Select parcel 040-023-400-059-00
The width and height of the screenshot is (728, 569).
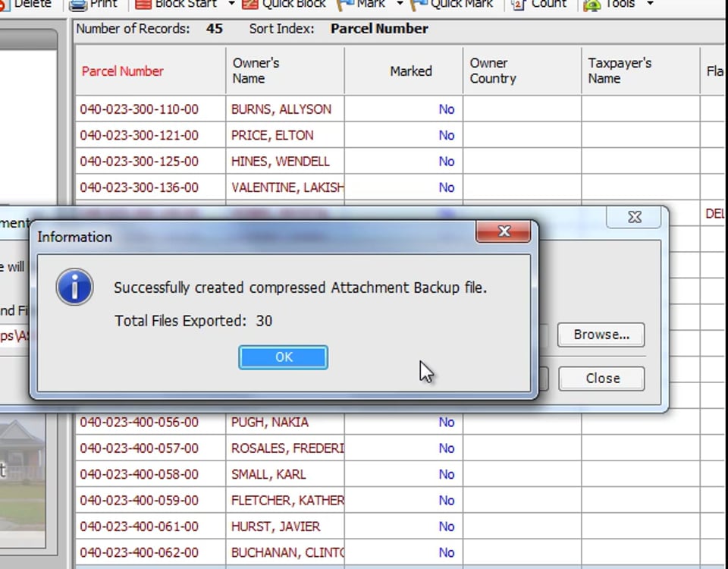click(140, 500)
